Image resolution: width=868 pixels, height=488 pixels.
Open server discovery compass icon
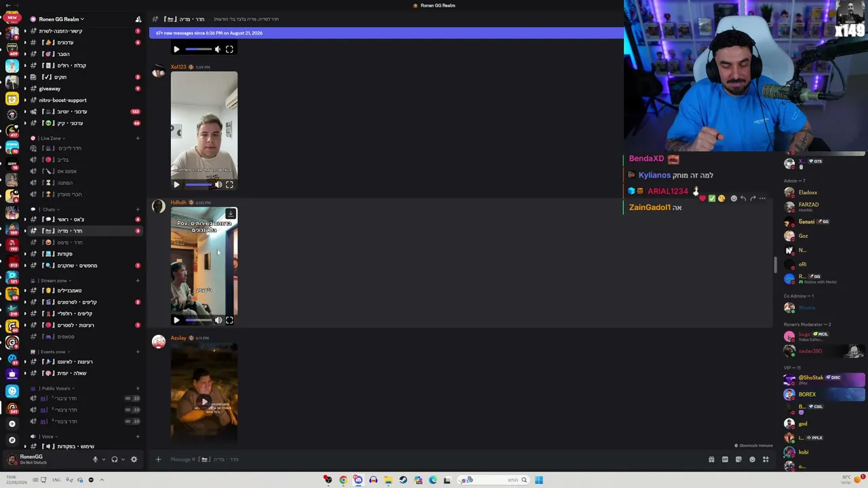(12, 440)
